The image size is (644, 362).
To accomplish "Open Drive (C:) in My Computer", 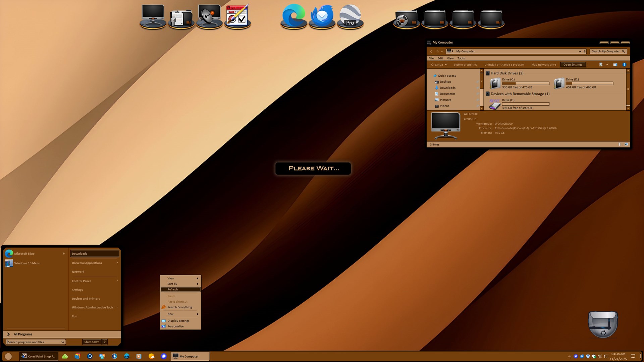I will pyautogui.click(x=495, y=83).
